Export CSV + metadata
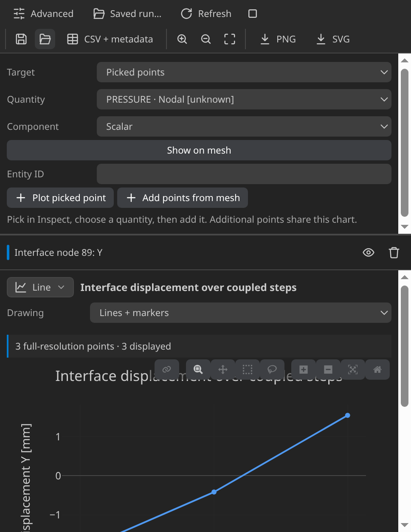This screenshot has height=532, width=411. (x=110, y=39)
